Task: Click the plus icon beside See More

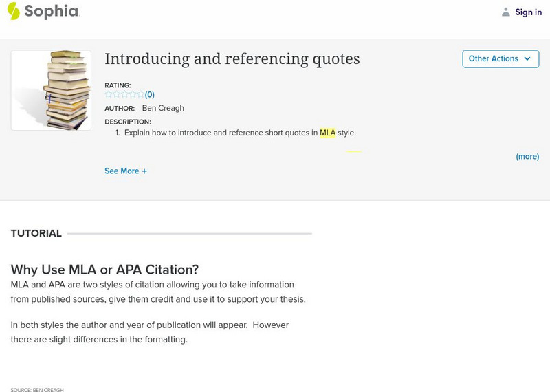Action: 144,171
